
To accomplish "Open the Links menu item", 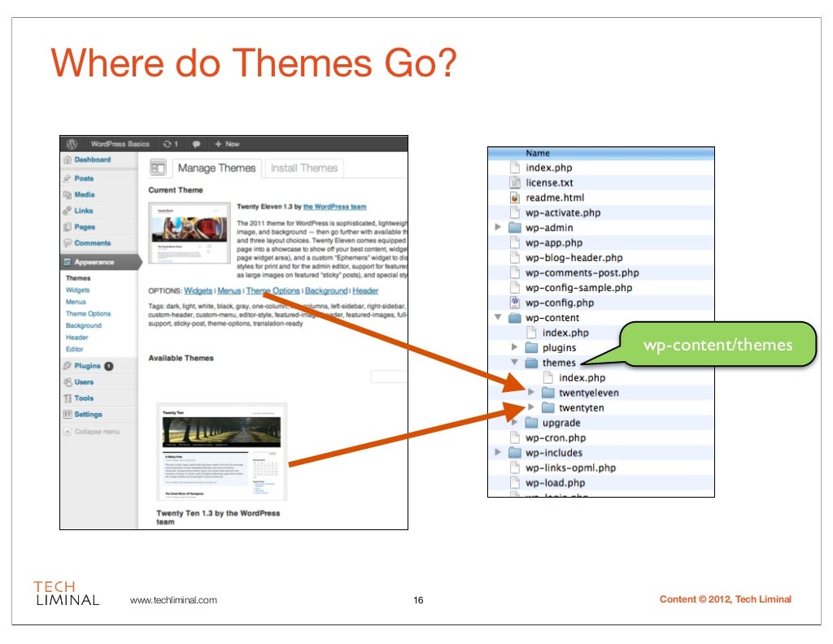I will pos(84,211).
